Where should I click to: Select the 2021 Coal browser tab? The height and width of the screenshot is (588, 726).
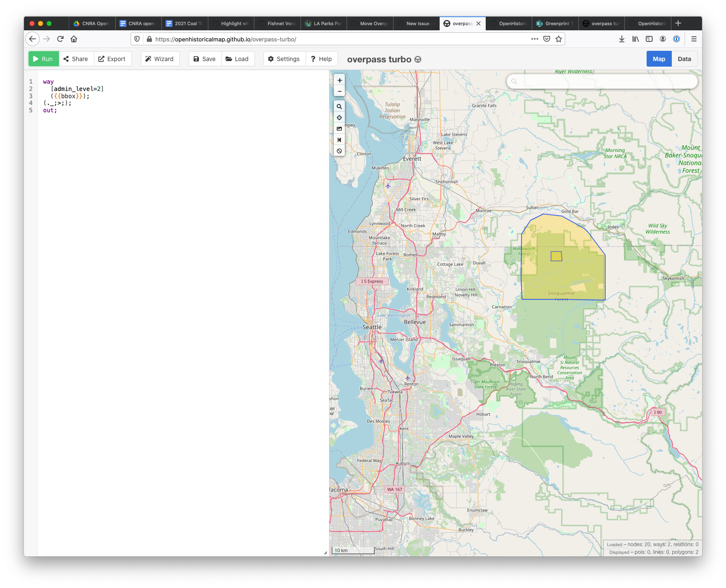point(184,23)
